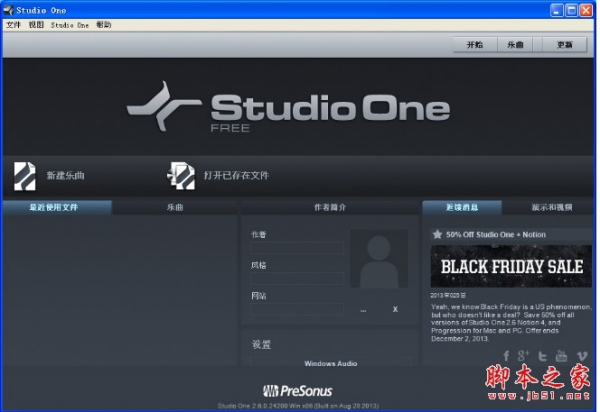
Task: Open the 视图 (View) menu
Action: click(x=36, y=25)
